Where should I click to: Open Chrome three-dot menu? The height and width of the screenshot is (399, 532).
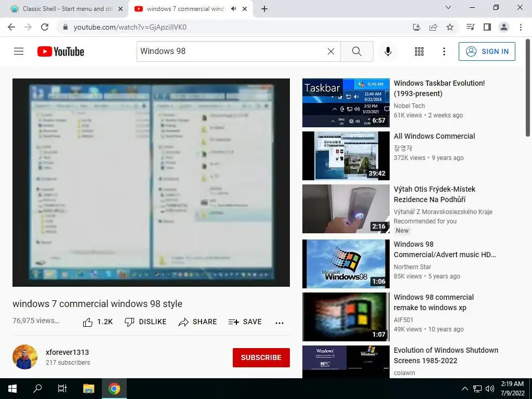[x=521, y=27]
